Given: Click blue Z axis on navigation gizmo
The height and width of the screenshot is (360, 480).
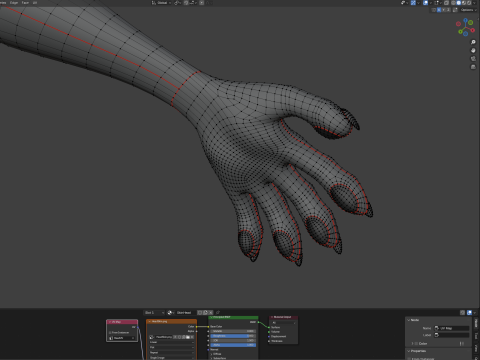Looking at the screenshot, I should click(465, 20).
